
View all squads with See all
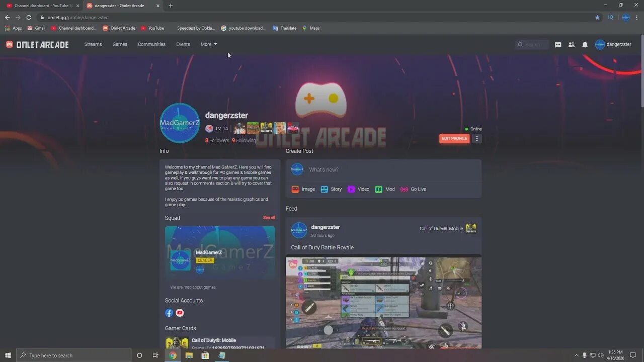pyautogui.click(x=269, y=218)
